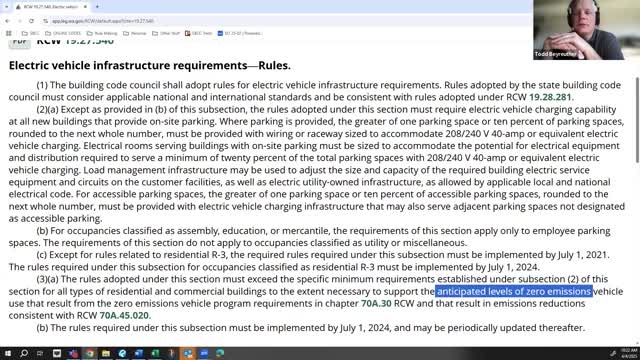Click the PDF button beside RCW heading
Screen dimensions: 640x360
(x=19, y=42)
